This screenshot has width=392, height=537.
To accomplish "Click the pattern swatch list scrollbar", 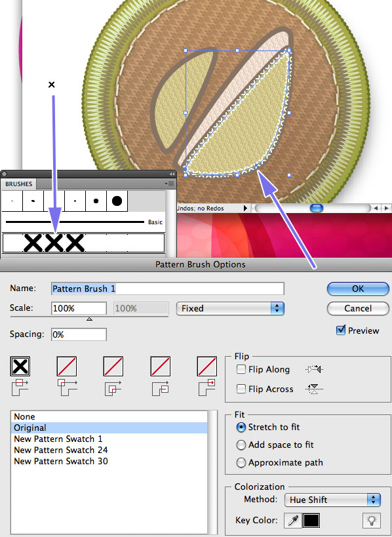I will tap(212, 473).
